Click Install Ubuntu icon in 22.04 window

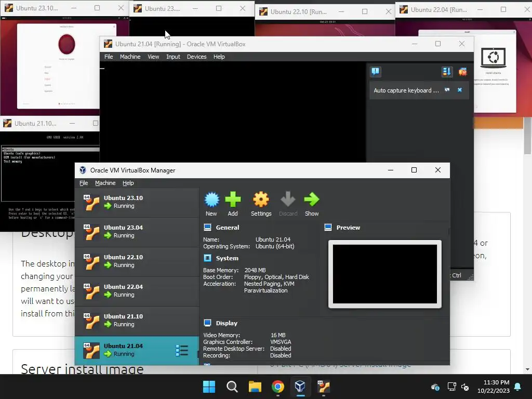coord(493,58)
